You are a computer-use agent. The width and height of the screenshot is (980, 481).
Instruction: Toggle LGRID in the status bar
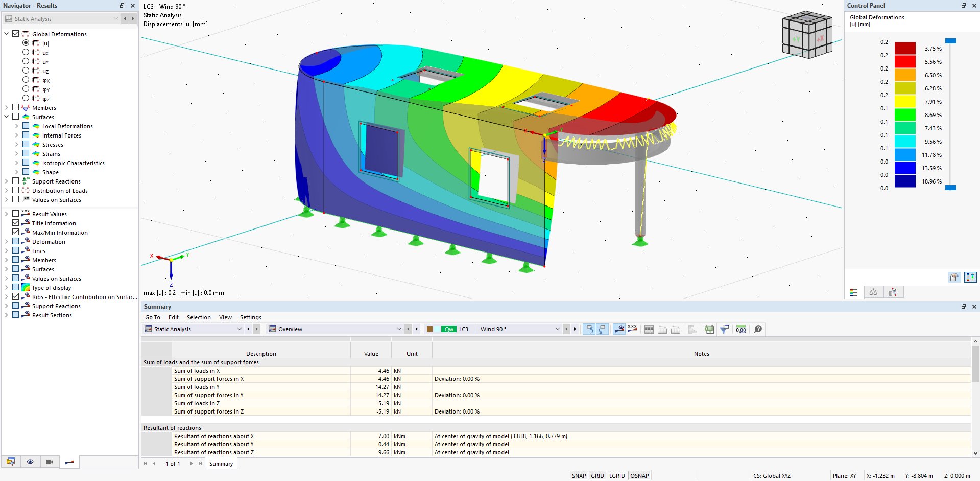pyautogui.click(x=617, y=476)
